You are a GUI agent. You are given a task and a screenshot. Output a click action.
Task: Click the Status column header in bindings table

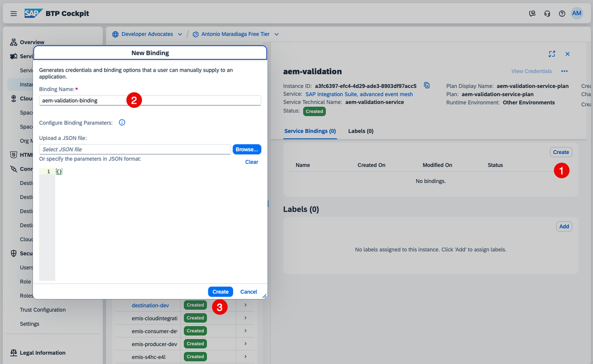click(x=495, y=165)
